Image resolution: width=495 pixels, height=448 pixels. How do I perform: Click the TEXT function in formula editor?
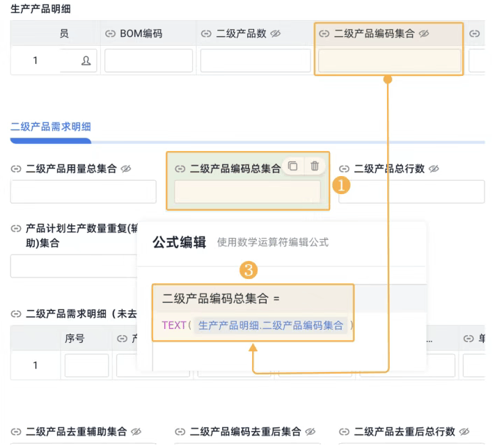173,325
